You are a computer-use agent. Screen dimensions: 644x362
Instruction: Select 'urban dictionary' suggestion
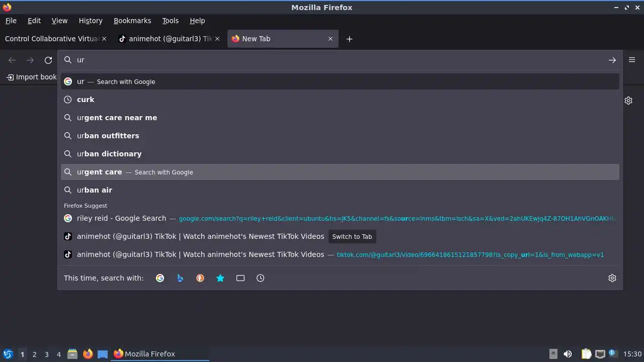tap(340, 154)
